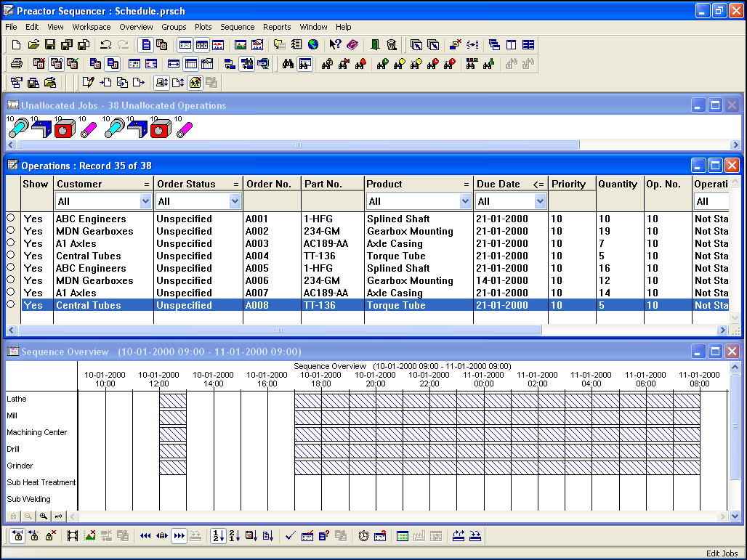Select the radio button for order A001
This screenshot has height=560, width=747.
(x=10, y=218)
